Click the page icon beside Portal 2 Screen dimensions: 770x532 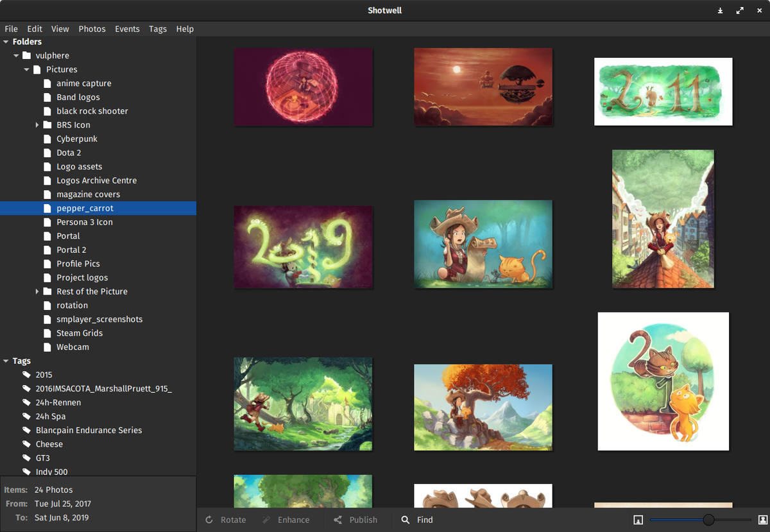pyautogui.click(x=47, y=250)
